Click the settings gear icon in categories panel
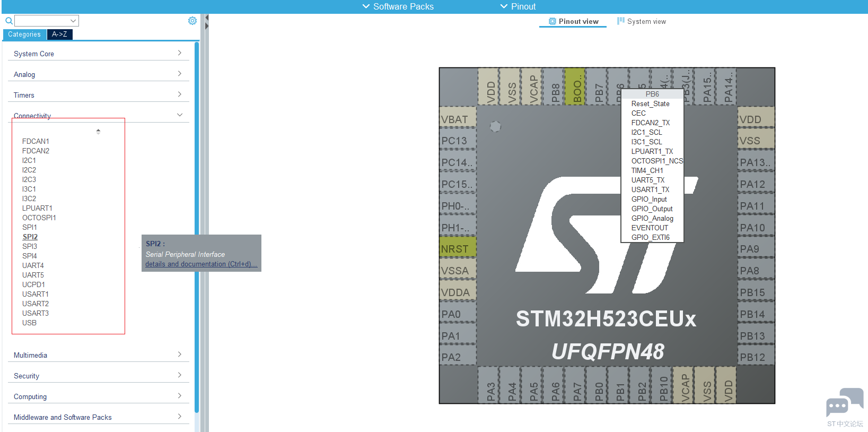Screen dimensions: 868x432 click(x=192, y=21)
